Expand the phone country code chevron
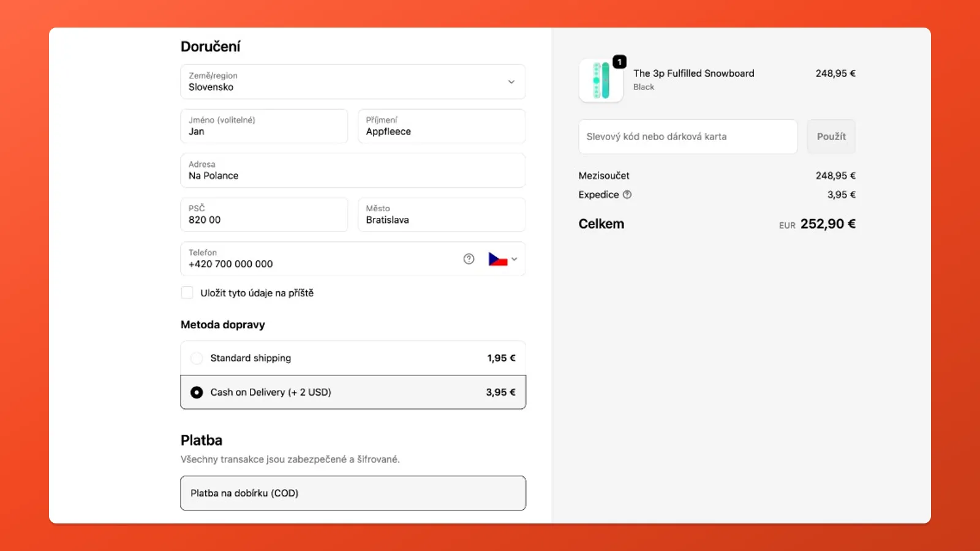 click(514, 259)
